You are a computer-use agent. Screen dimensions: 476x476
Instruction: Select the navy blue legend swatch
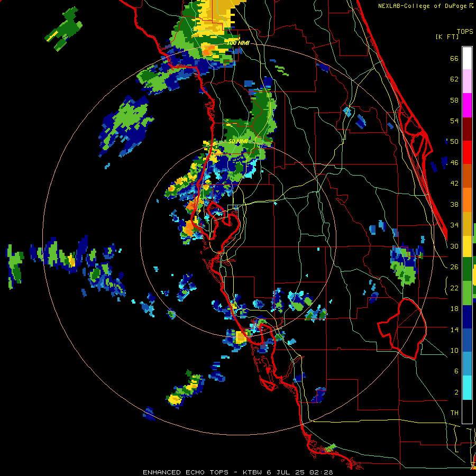467,317
